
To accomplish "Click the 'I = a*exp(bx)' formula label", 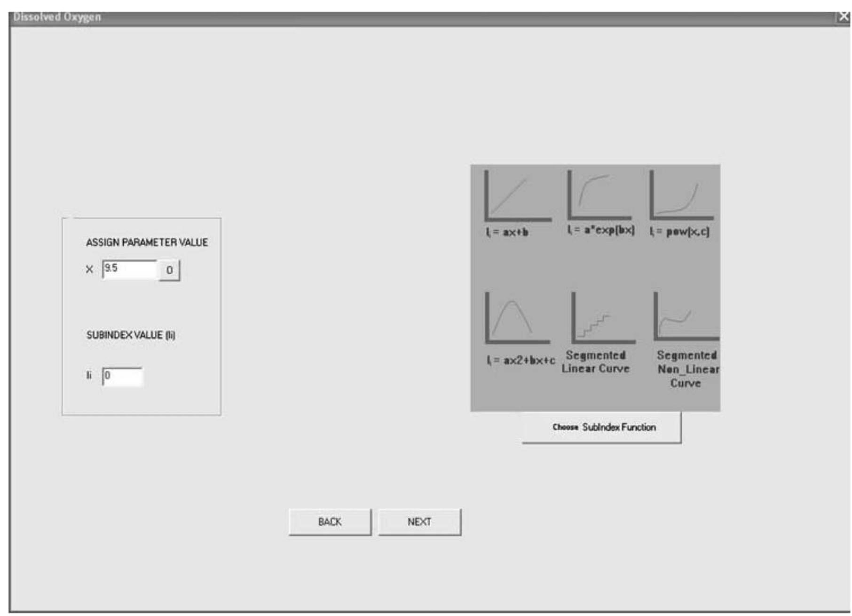I will coord(600,230).
